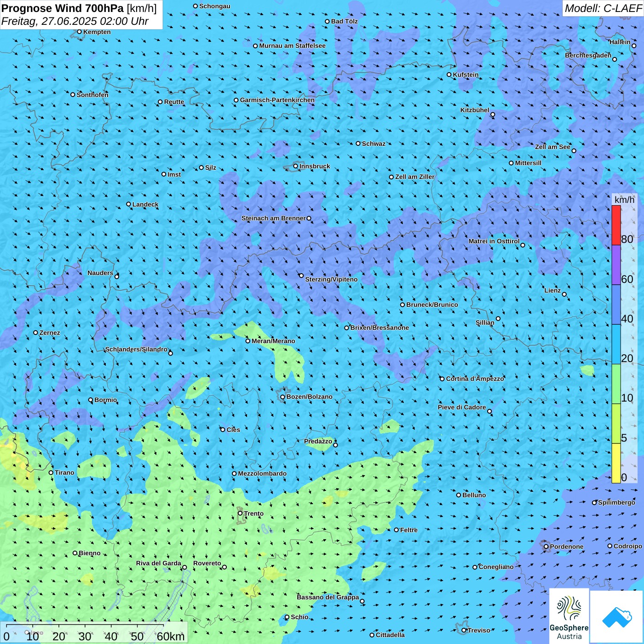This screenshot has width=644, height=644.
Task: Click the Garmisch-Partenkirchen location dot
Action: [236, 100]
